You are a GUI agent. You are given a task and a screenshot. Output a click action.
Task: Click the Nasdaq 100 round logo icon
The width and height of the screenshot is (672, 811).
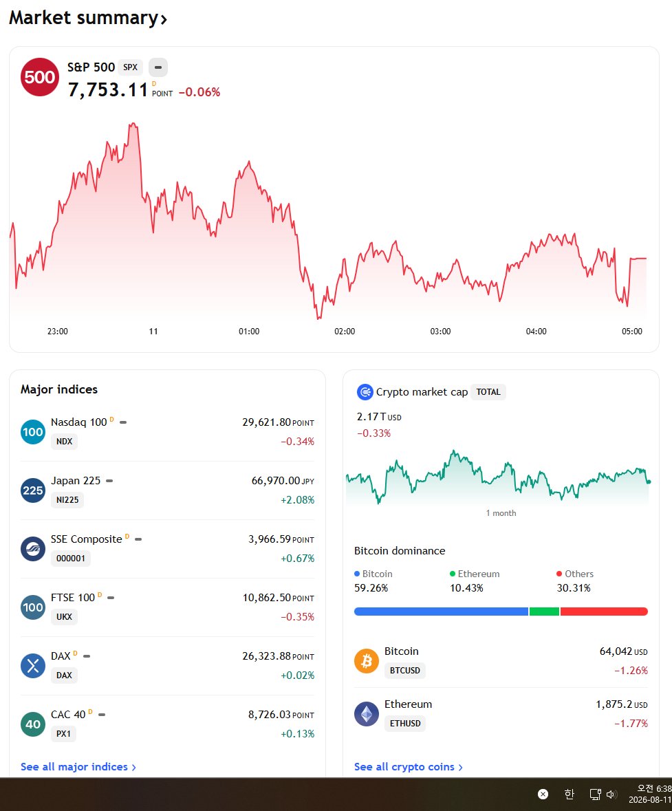click(33, 432)
